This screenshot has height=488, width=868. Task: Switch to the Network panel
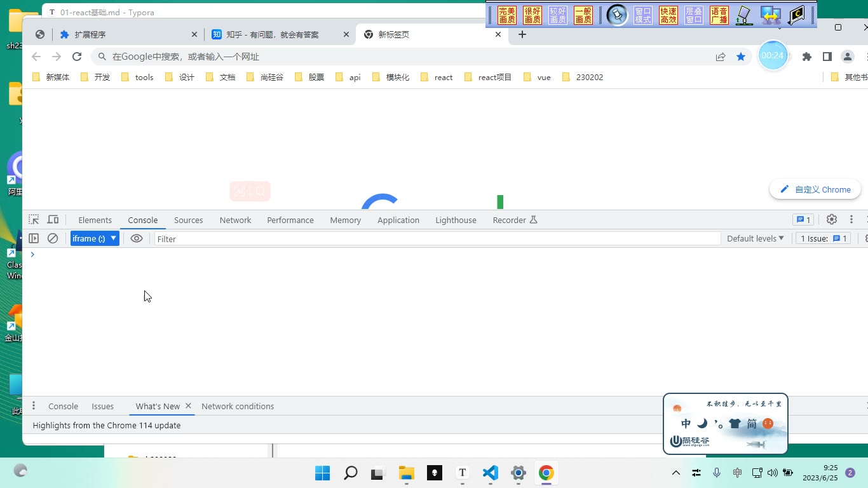(x=235, y=220)
